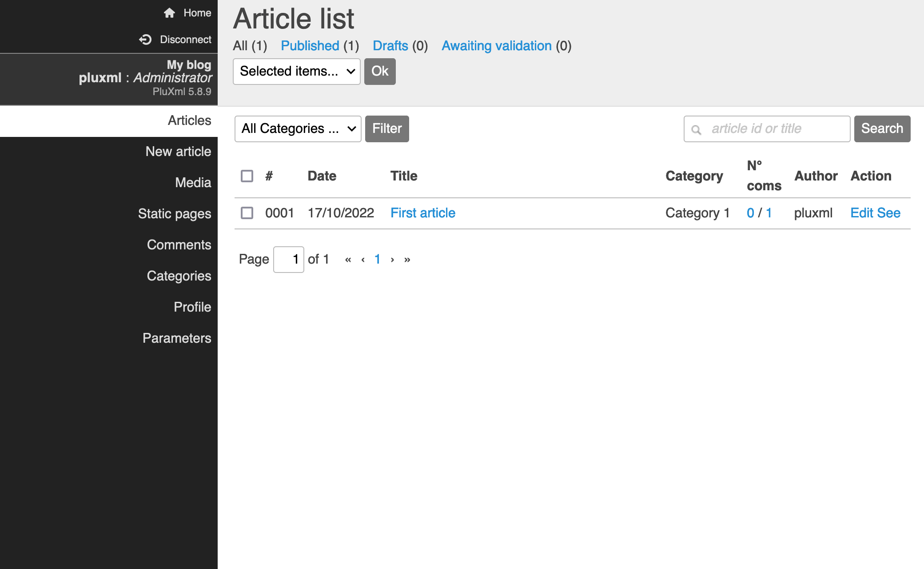Click the Search button
This screenshot has height=569, width=924.
(x=882, y=129)
